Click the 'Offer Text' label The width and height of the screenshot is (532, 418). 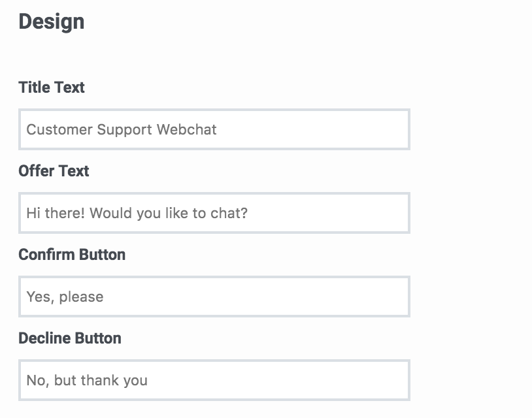coord(54,171)
